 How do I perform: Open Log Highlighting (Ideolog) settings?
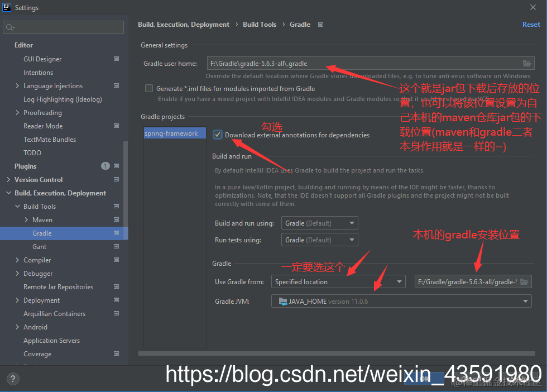click(x=63, y=99)
